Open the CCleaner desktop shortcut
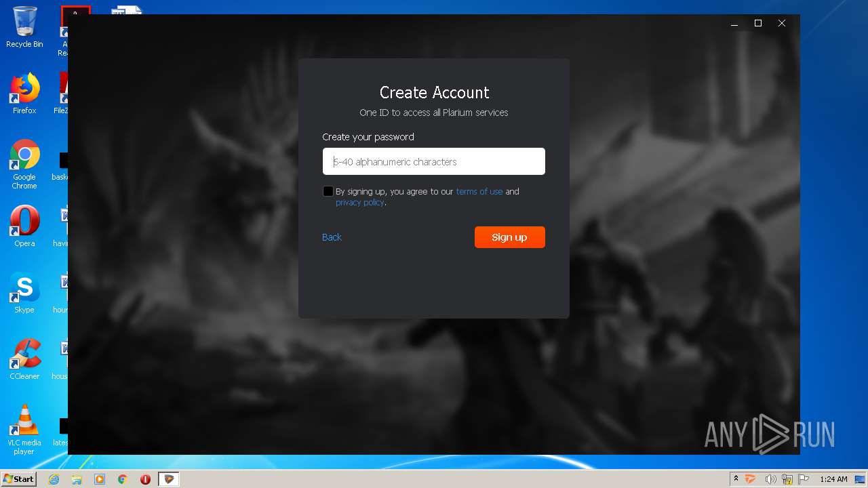868x488 pixels. [24, 359]
